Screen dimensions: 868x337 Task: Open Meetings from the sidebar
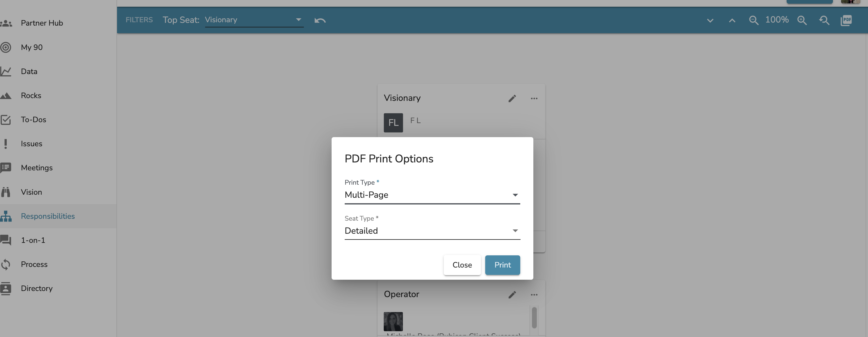coord(36,168)
